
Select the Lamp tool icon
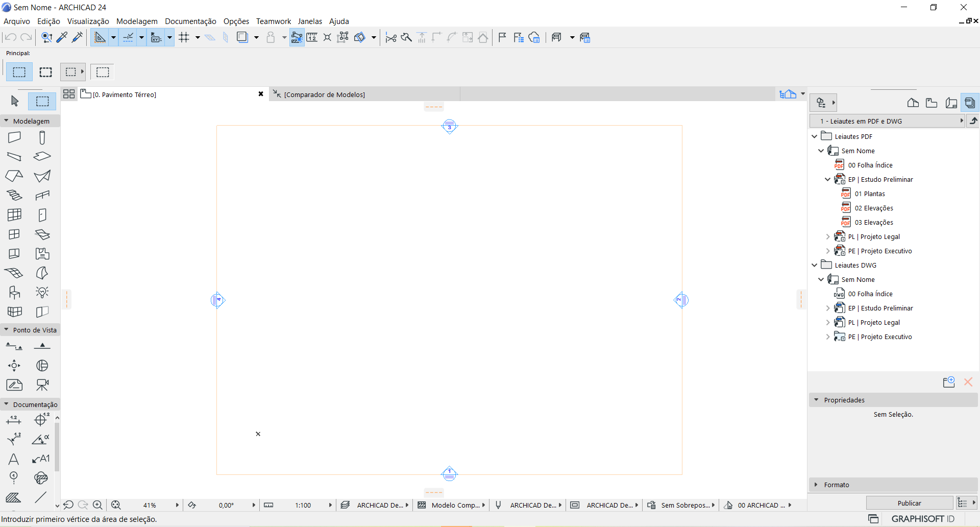coord(42,292)
